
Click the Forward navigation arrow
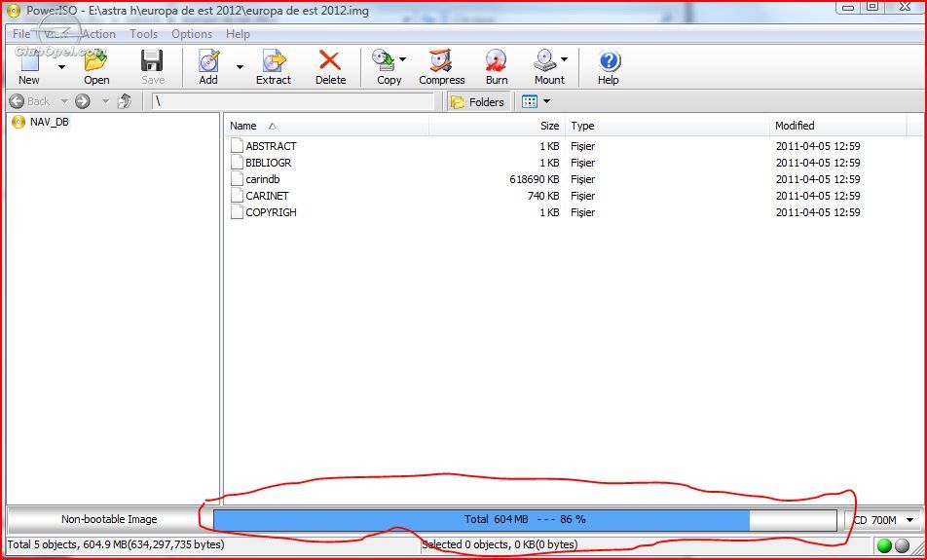click(x=82, y=101)
